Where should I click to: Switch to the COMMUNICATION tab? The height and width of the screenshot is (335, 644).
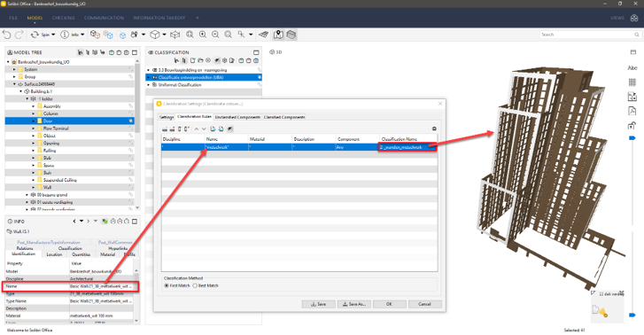point(104,18)
